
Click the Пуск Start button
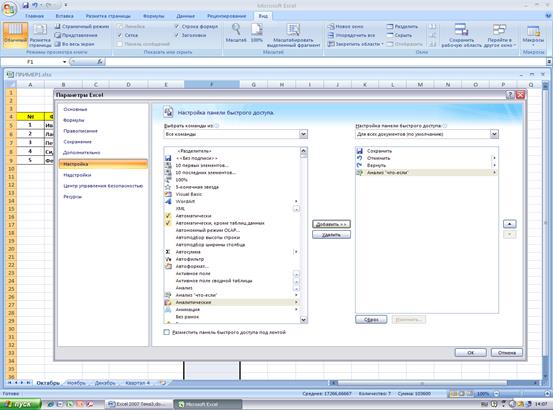[20, 404]
